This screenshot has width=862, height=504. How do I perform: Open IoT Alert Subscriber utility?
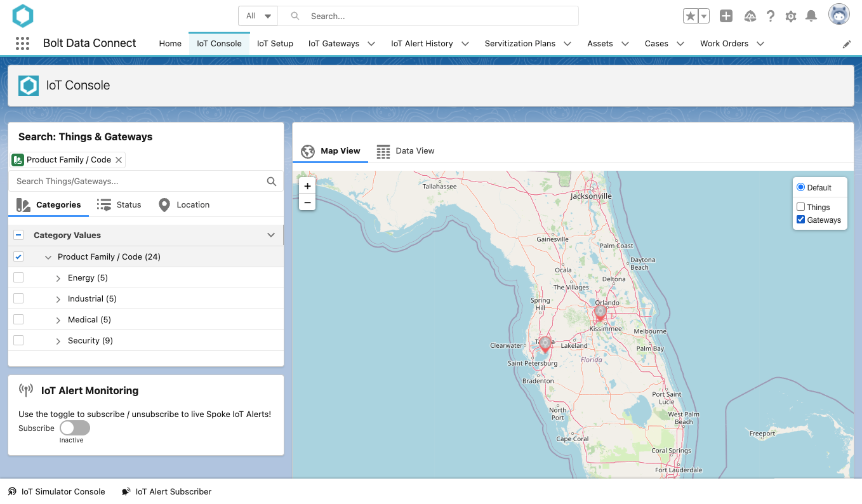[x=166, y=492]
